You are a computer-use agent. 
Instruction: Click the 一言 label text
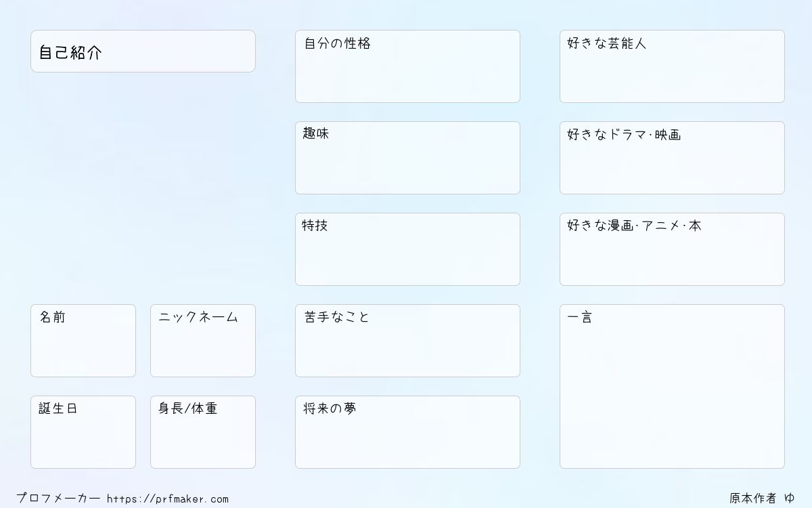[579, 317]
